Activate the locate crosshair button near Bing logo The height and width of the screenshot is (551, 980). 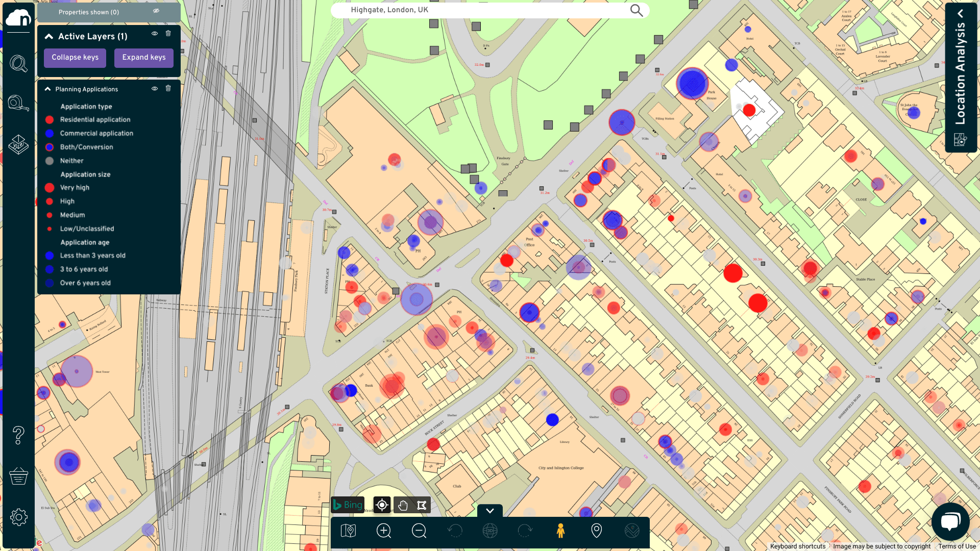point(381,505)
